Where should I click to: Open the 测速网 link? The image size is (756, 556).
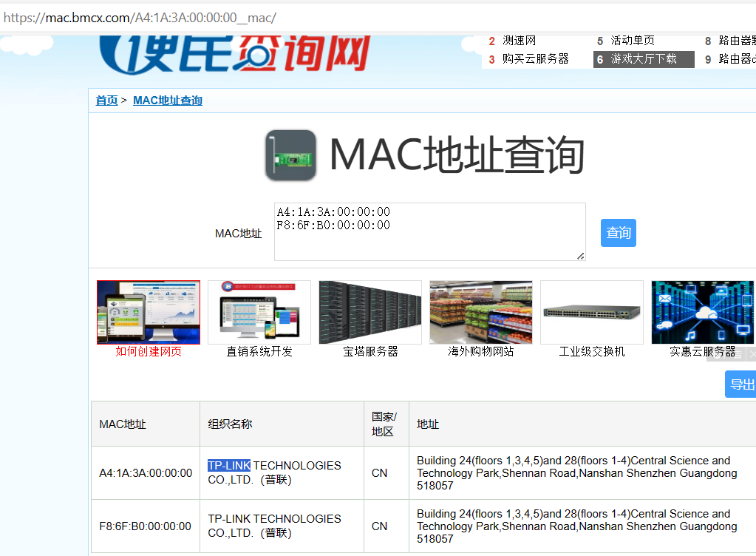pyautogui.click(x=520, y=41)
